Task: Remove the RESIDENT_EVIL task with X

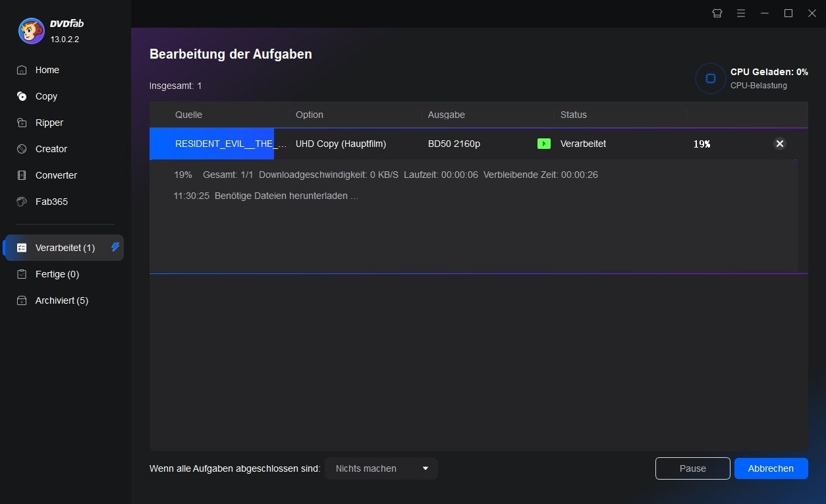Action: click(x=779, y=144)
